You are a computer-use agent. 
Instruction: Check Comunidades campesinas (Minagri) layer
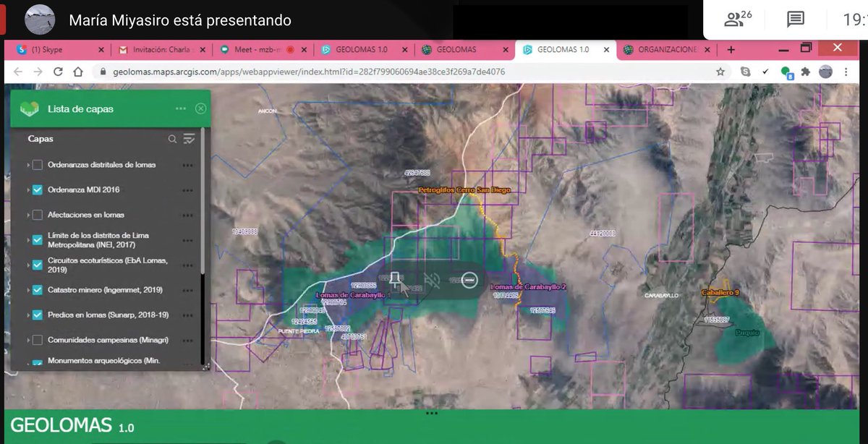tap(38, 340)
